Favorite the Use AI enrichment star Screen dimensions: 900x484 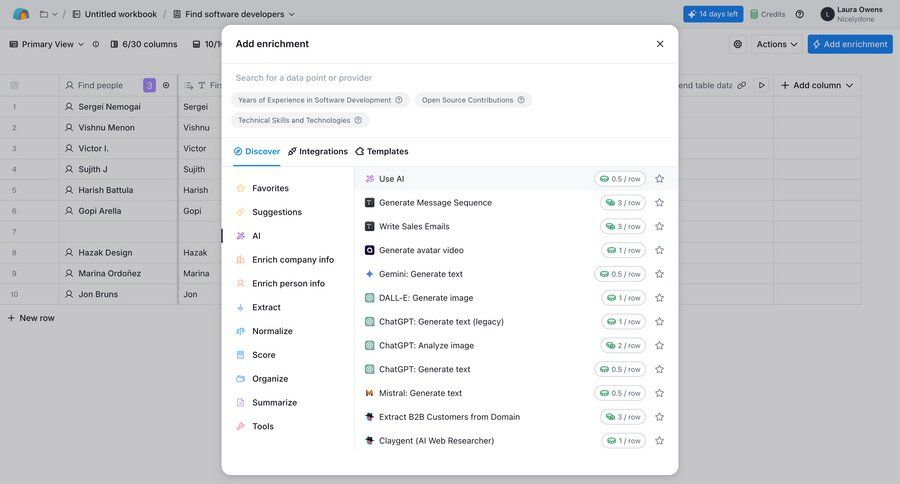[660, 179]
